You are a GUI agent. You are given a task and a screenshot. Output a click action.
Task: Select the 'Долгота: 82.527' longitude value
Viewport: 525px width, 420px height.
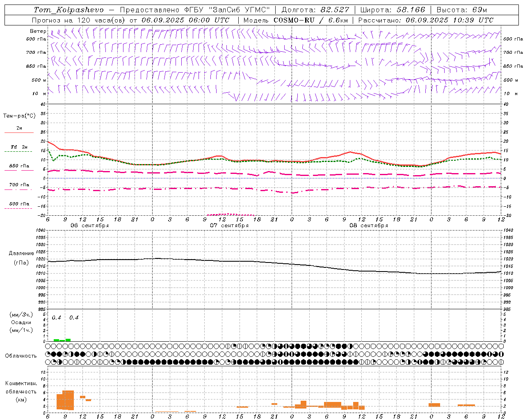pyautogui.click(x=315, y=10)
